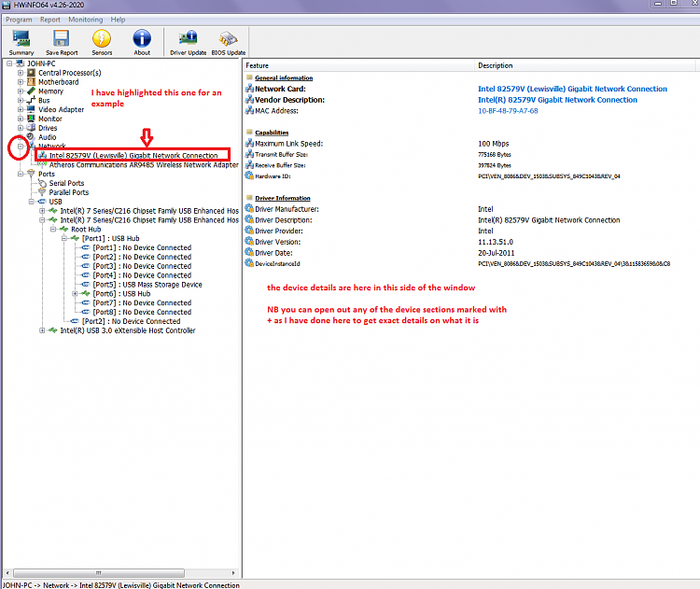Open the Program menu

19,20
